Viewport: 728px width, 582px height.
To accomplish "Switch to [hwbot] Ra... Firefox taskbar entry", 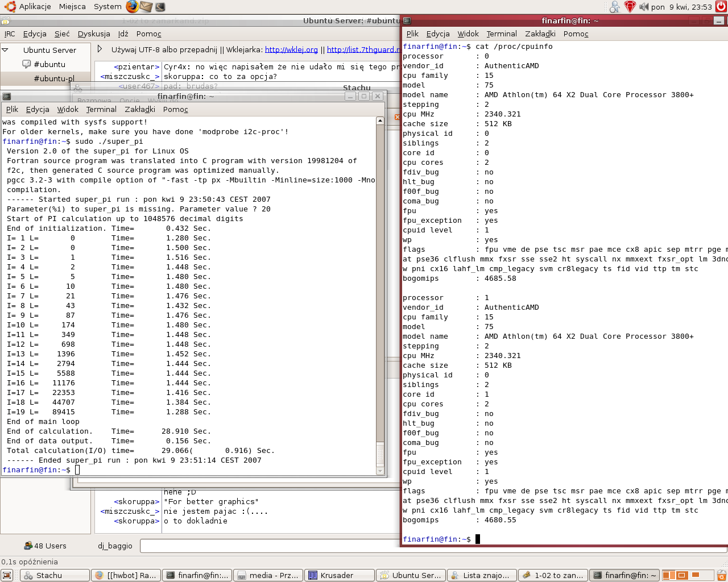I will 126,575.
